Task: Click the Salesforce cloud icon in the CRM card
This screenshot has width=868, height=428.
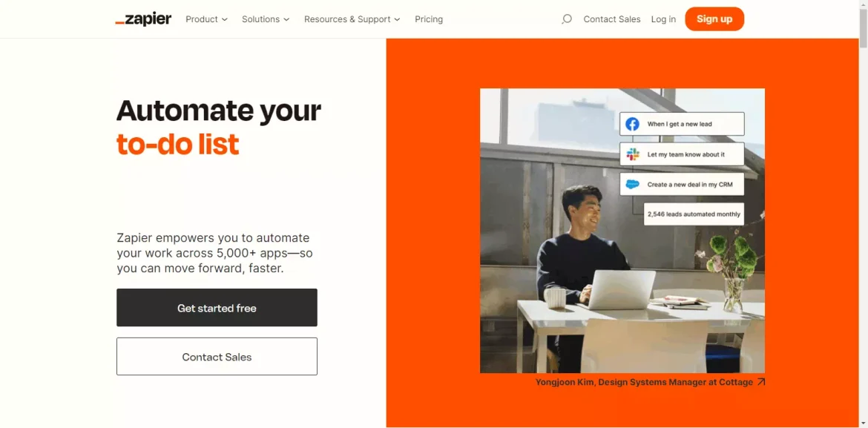Action: coord(632,185)
